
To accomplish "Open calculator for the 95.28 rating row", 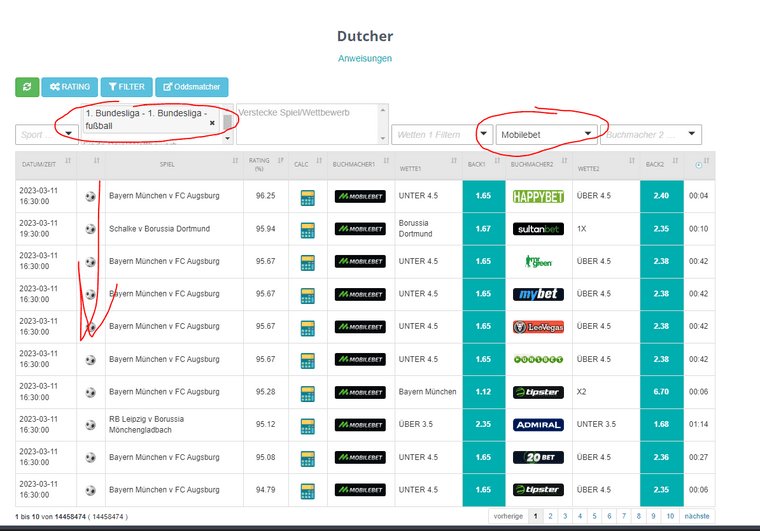I will 308,393.
